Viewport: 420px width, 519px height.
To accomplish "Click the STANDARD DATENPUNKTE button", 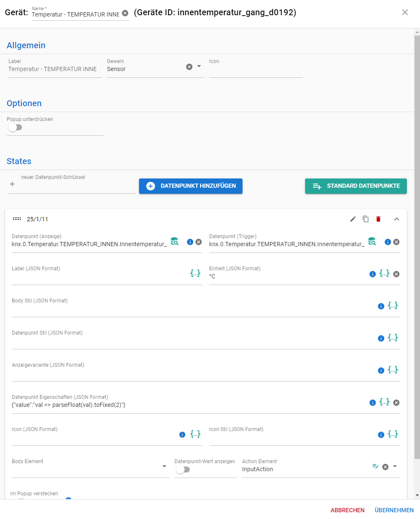I will click(x=356, y=186).
